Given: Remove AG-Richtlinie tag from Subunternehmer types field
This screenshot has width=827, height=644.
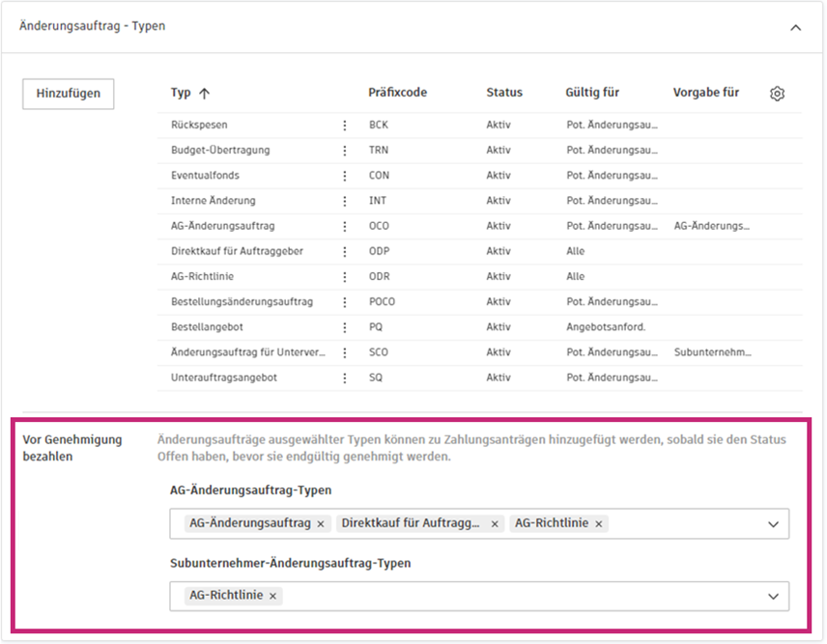Looking at the screenshot, I should pyautogui.click(x=273, y=596).
